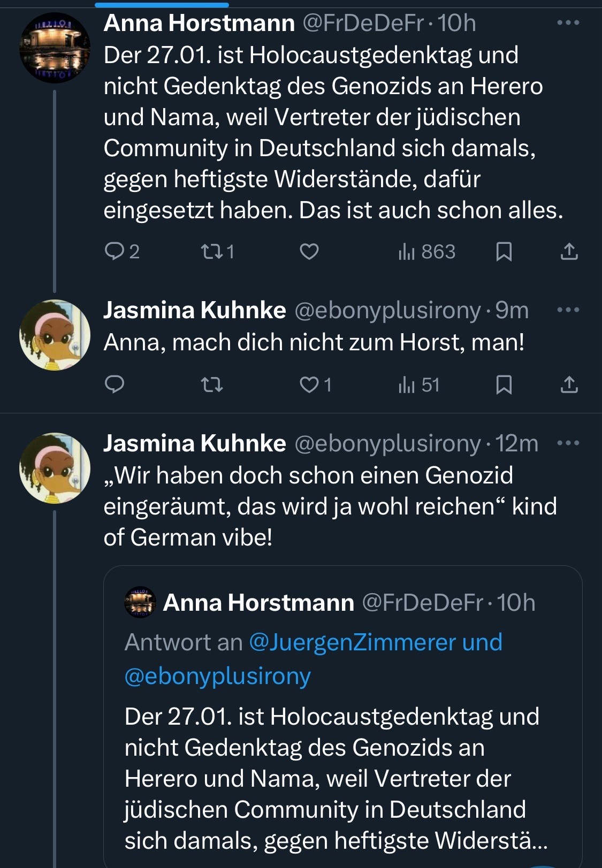Reply to the 'zum Horst, man' tweet

point(114,385)
